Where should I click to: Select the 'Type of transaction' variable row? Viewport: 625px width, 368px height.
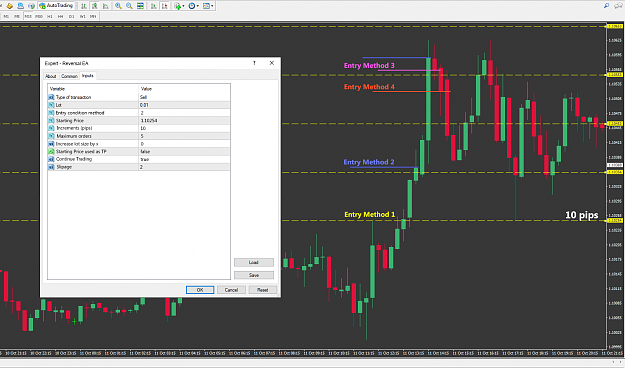click(139, 97)
